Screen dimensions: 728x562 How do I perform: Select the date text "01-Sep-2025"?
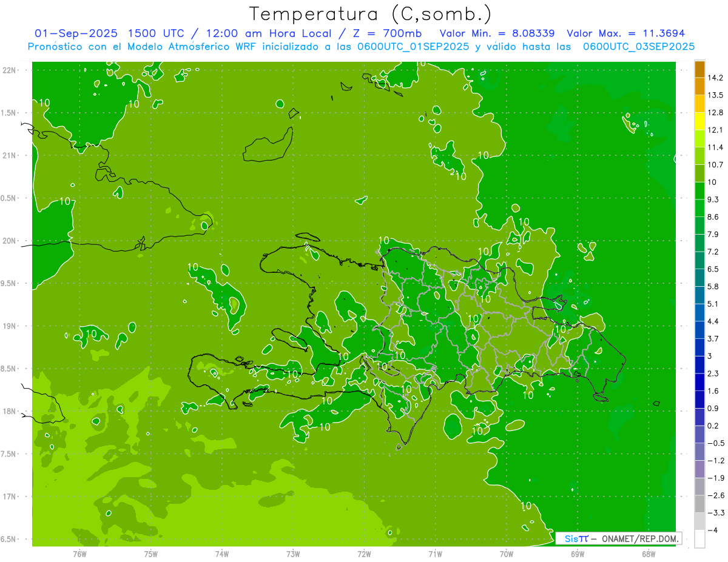(x=76, y=33)
